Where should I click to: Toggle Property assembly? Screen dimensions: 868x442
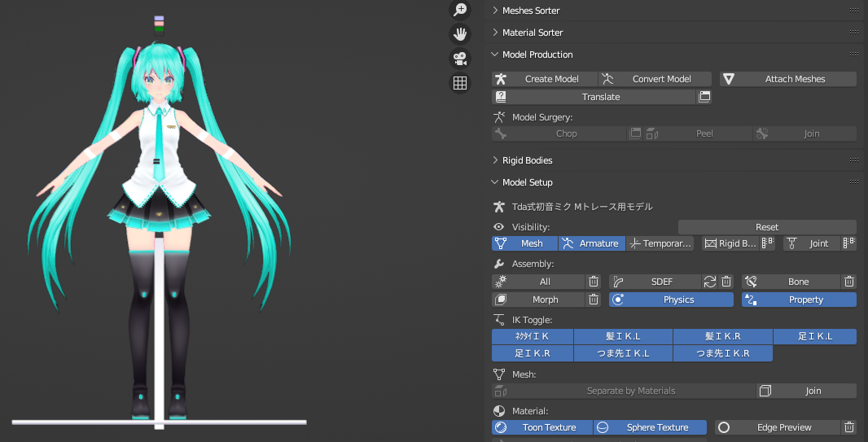[799, 300]
